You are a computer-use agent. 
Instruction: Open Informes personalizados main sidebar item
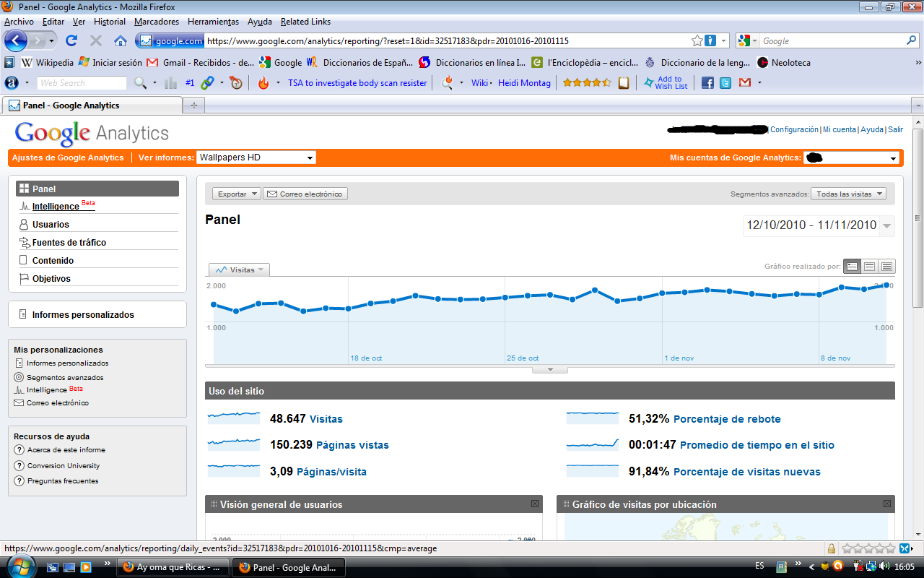coord(83,314)
